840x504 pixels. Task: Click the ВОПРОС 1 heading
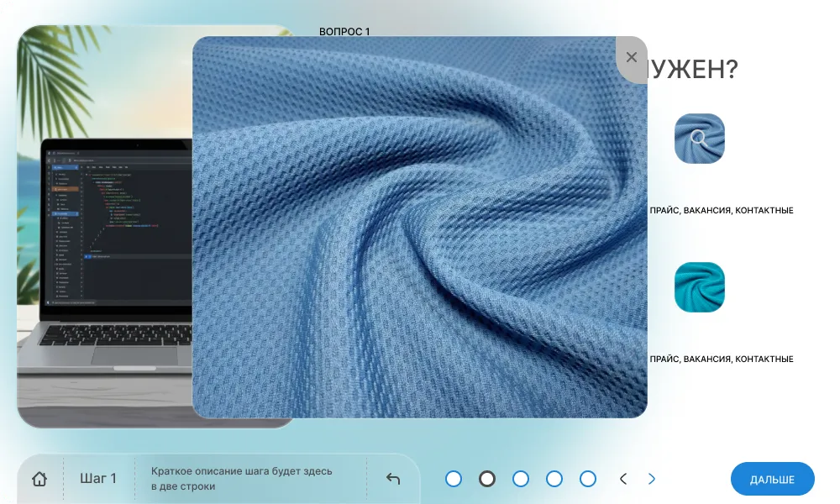pyautogui.click(x=344, y=32)
